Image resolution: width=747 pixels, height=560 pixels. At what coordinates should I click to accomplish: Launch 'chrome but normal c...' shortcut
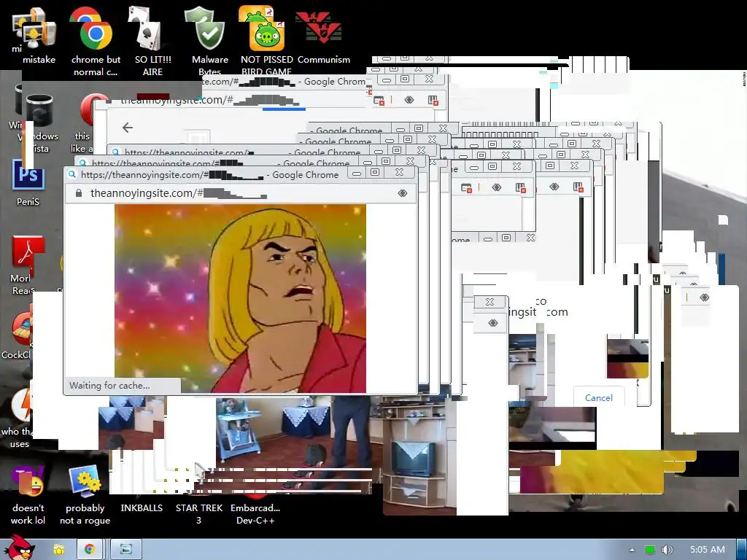(96, 41)
